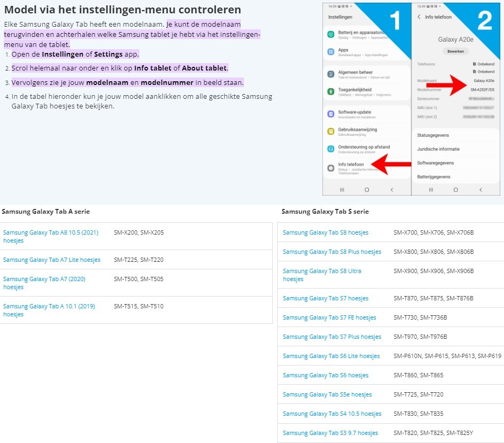
Task: Select model numbers SM-T820, SM-T825, SM-T825Y
Action: [434, 433]
